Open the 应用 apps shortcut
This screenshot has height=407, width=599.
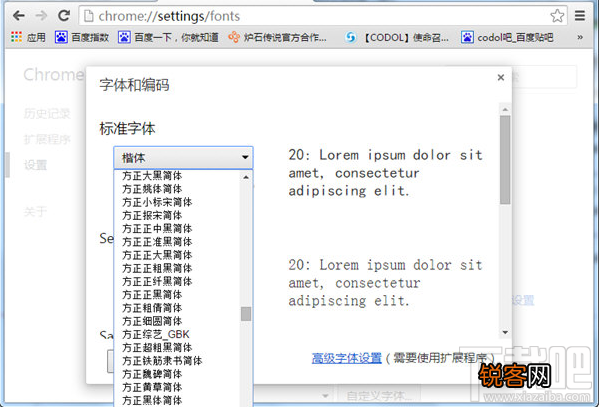click(x=29, y=37)
